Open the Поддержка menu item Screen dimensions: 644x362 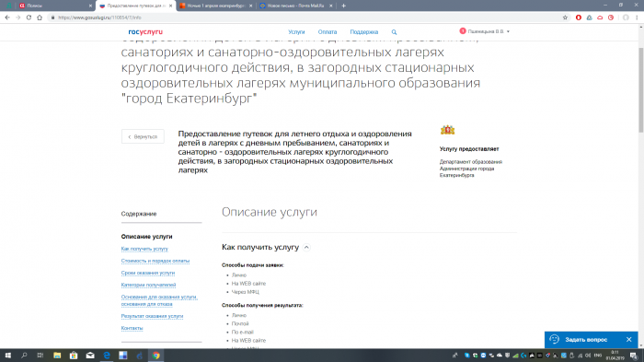coord(364,32)
